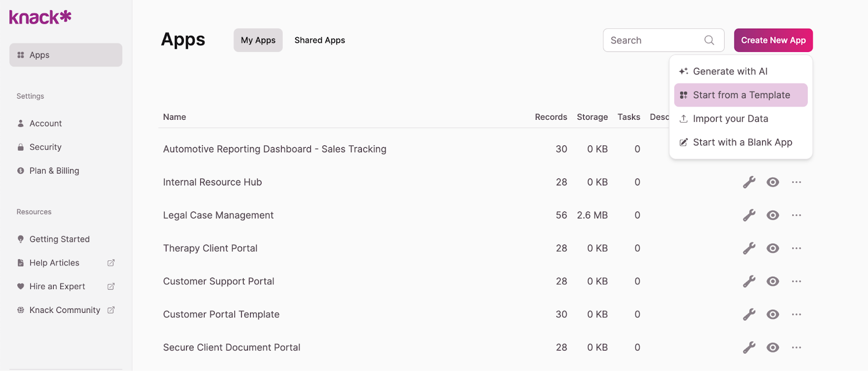
Task: Preview Therapy Client Portal with eye icon
Action: [773, 248]
